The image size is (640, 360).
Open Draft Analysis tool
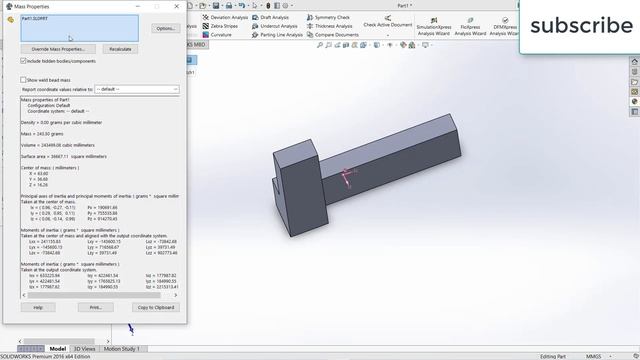point(271,18)
